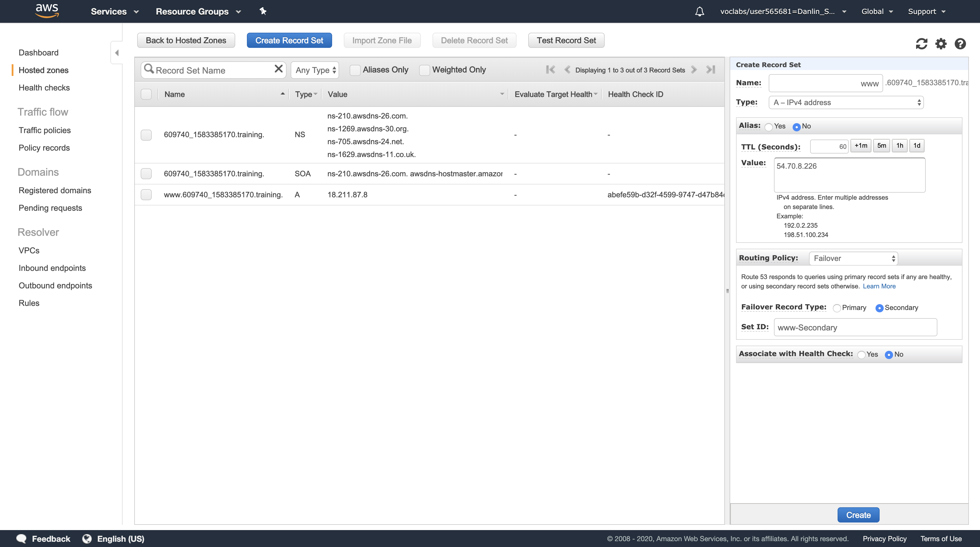The image size is (980, 547).
Task: Open the notifications bell
Action: pyautogui.click(x=699, y=11)
